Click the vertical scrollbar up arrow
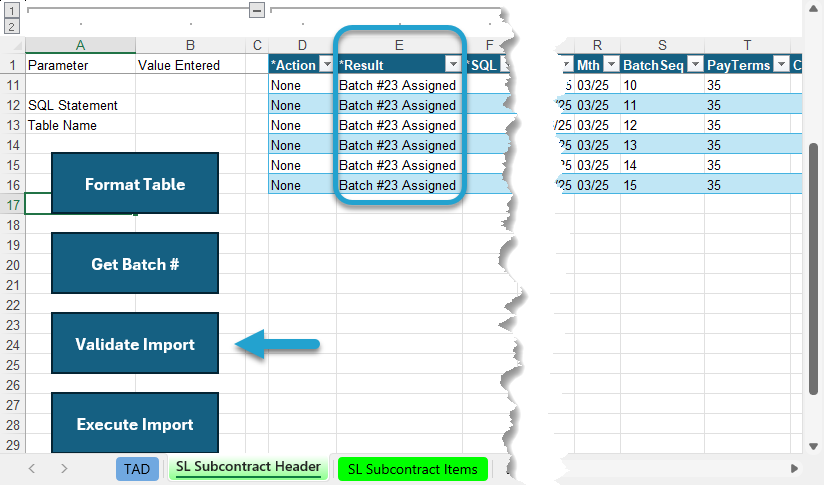 (813, 6)
